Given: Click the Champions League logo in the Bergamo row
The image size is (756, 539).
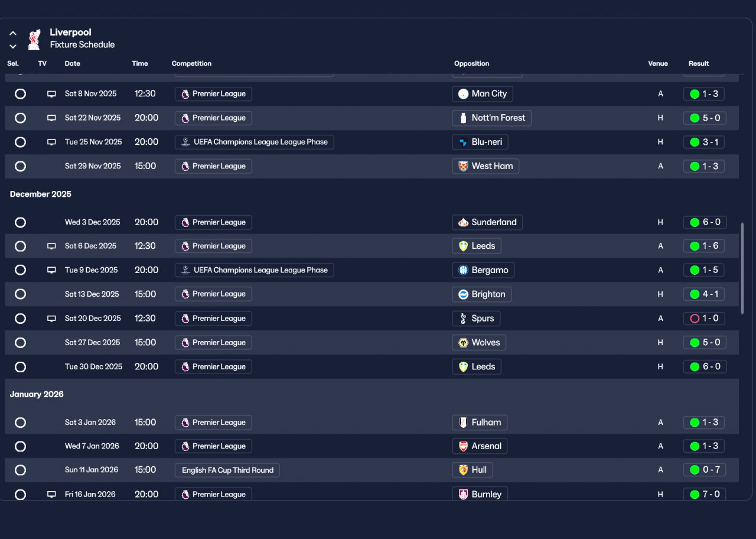Looking at the screenshot, I should 185,270.
